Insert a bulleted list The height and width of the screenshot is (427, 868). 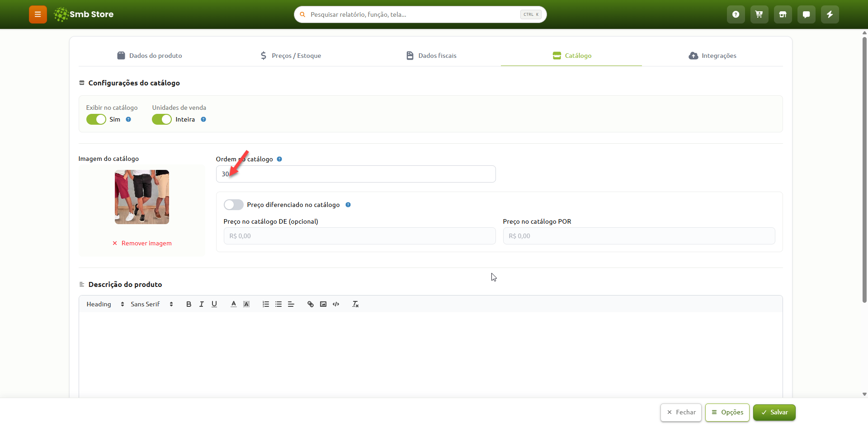pos(278,304)
